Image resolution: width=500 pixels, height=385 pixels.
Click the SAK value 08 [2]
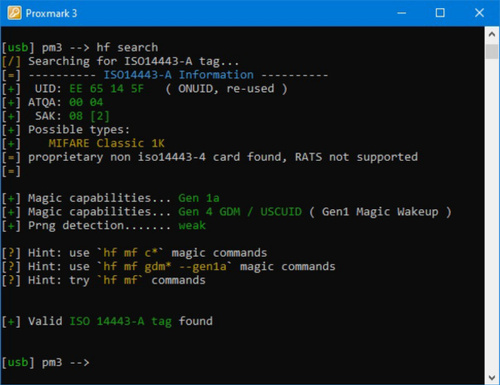(x=89, y=116)
